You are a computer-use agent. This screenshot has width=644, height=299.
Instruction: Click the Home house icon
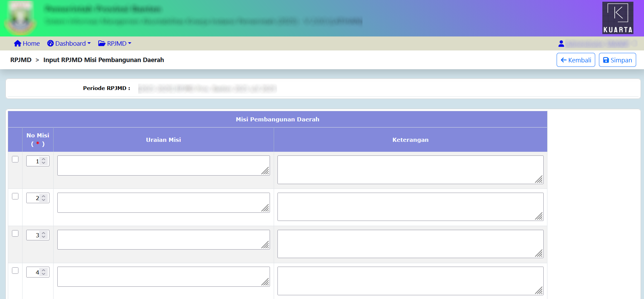17,43
